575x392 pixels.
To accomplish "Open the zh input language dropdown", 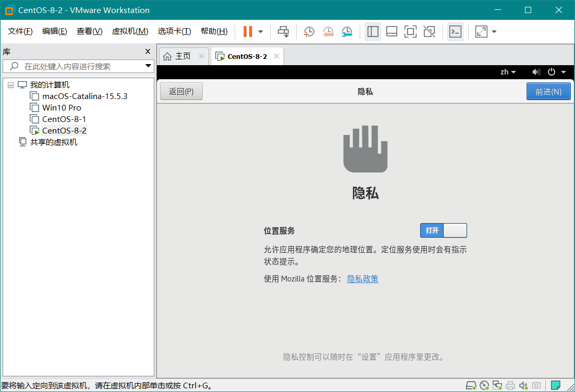I will coord(508,72).
